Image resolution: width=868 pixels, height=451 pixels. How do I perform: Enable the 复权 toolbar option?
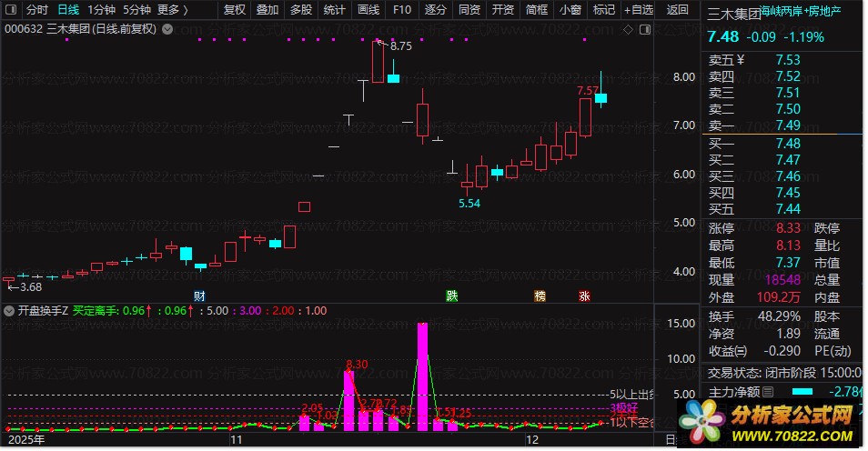[234, 10]
